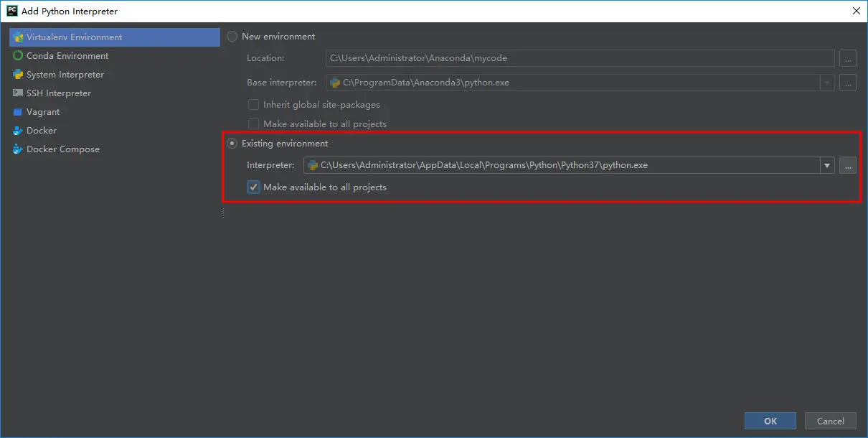The height and width of the screenshot is (438, 868).
Task: Browse for existing Interpreter with ellipsis button
Action: 848,166
